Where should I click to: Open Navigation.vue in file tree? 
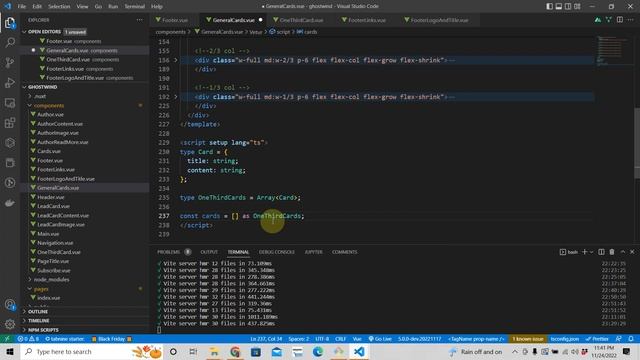(55, 243)
